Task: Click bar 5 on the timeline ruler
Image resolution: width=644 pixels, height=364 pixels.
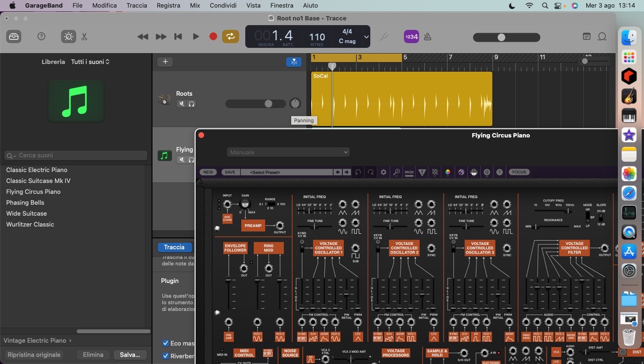Action: pyautogui.click(x=405, y=57)
